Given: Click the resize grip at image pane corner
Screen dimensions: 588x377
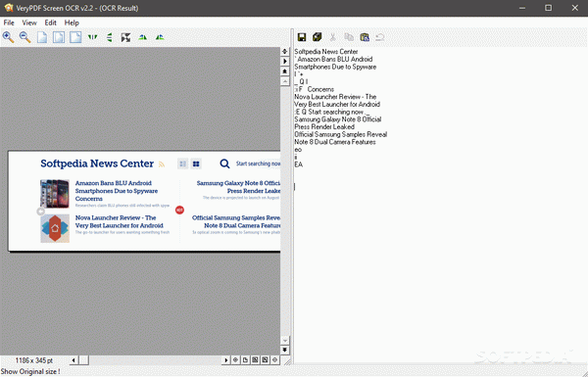Looking at the screenshot, I should 287,361.
